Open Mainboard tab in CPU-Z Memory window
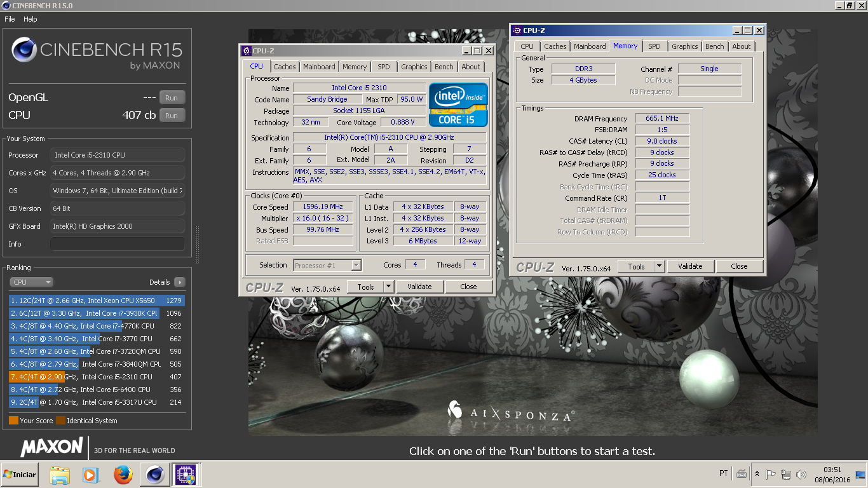868x488 pixels. pyautogui.click(x=590, y=46)
